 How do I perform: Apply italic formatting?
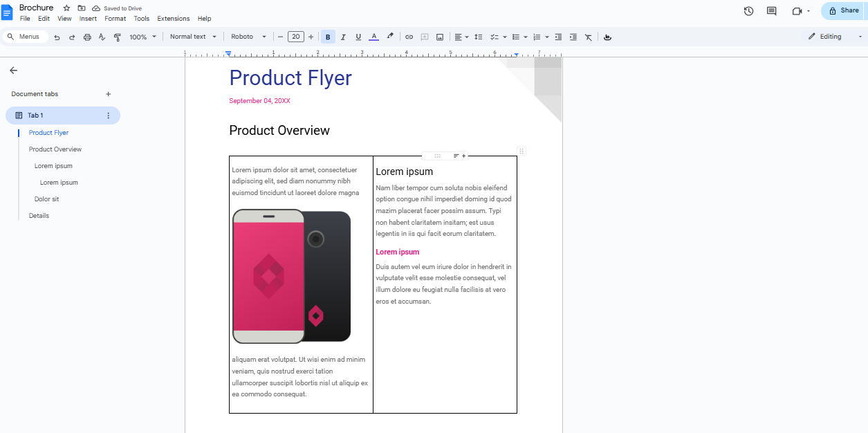tap(343, 37)
